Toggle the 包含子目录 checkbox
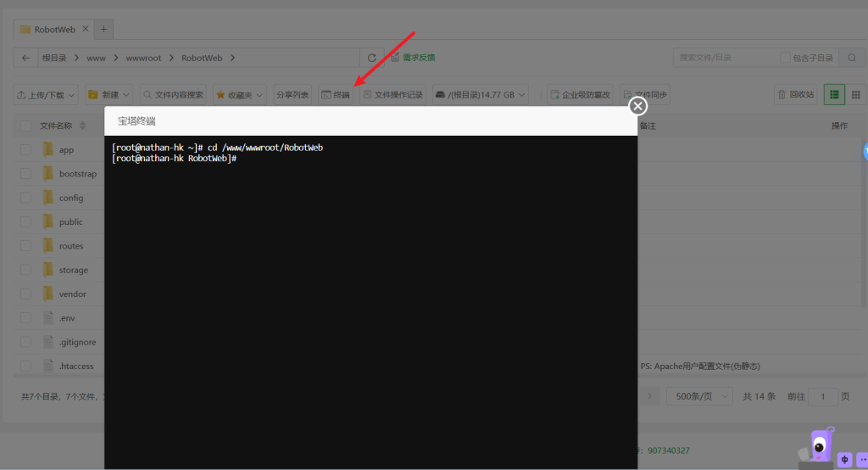Image resolution: width=868 pixels, height=470 pixels. [785, 58]
